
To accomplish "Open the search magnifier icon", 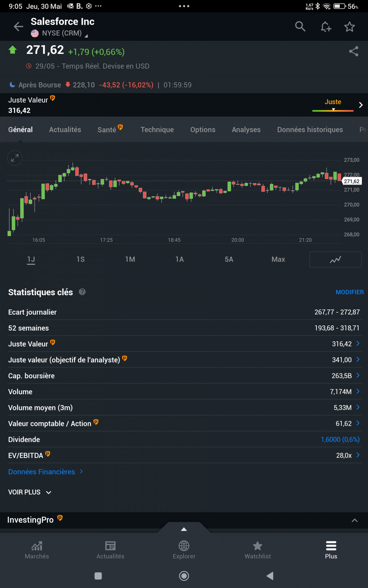I will (x=300, y=26).
